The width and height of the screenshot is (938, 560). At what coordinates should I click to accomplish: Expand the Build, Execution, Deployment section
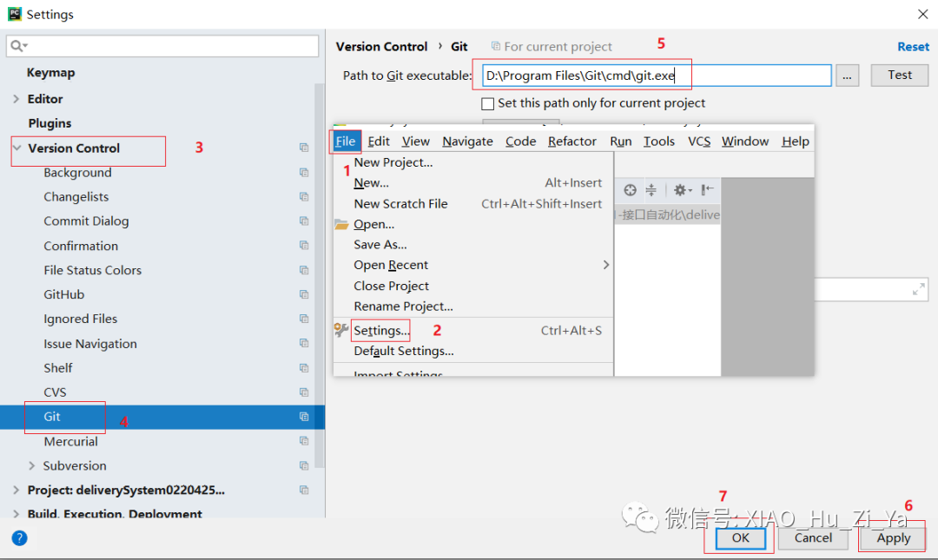coord(17,513)
